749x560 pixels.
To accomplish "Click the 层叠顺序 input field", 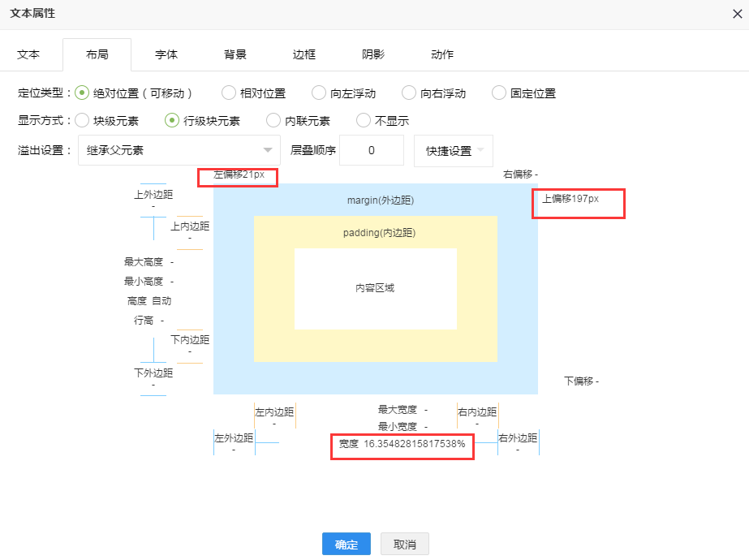I will pos(371,151).
